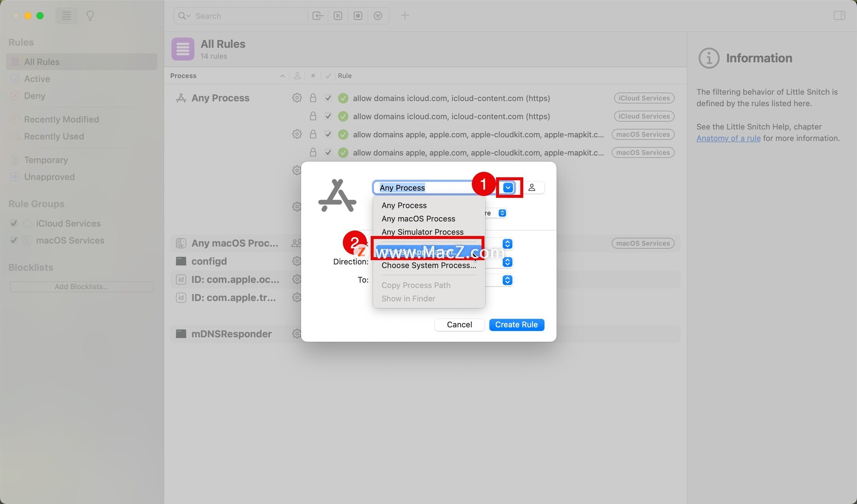The image size is (857, 504).
Task: Click the App Store process icon in dialog
Action: [x=337, y=196]
